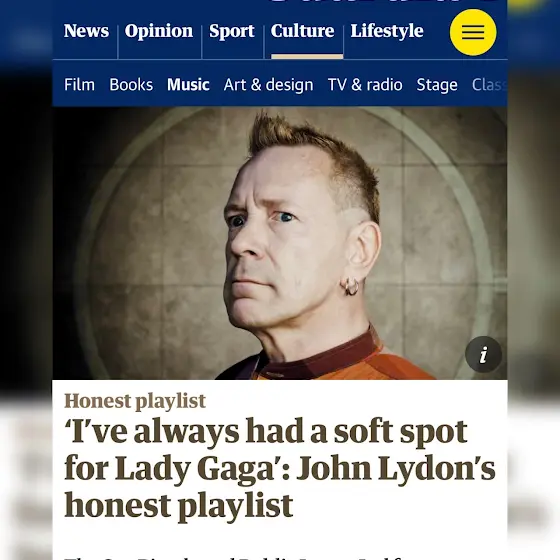Open the Opinion section

(x=159, y=31)
